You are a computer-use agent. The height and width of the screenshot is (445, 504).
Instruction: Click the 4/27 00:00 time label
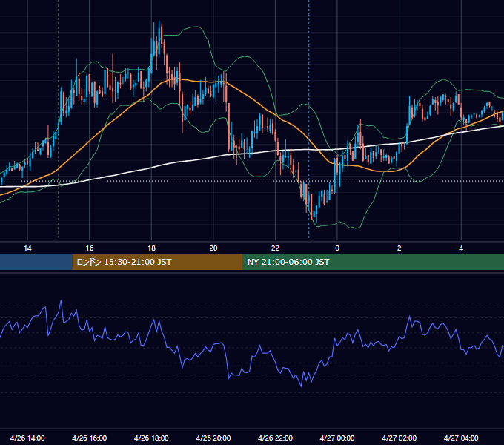[337, 438]
